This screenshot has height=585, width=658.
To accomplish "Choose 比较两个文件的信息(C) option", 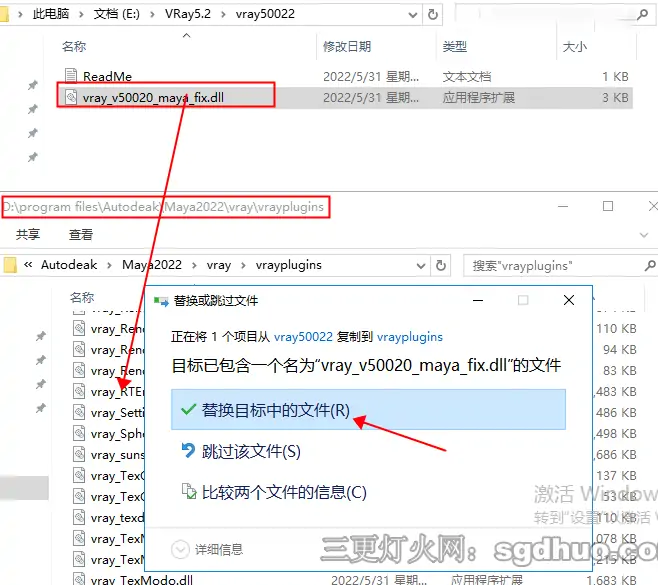I will (x=274, y=492).
